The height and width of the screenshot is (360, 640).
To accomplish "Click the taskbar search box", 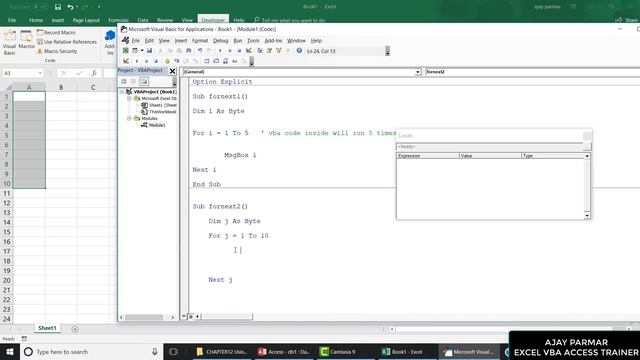I will 91,351.
